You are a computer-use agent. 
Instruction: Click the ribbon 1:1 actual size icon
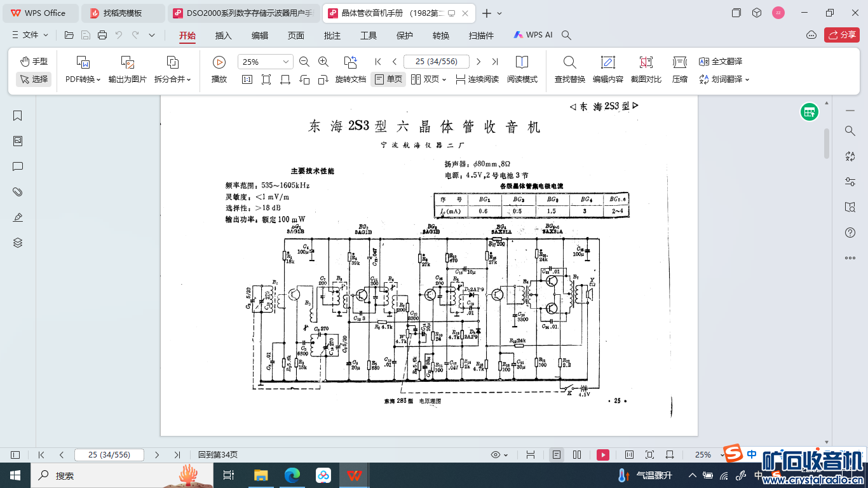(247, 79)
